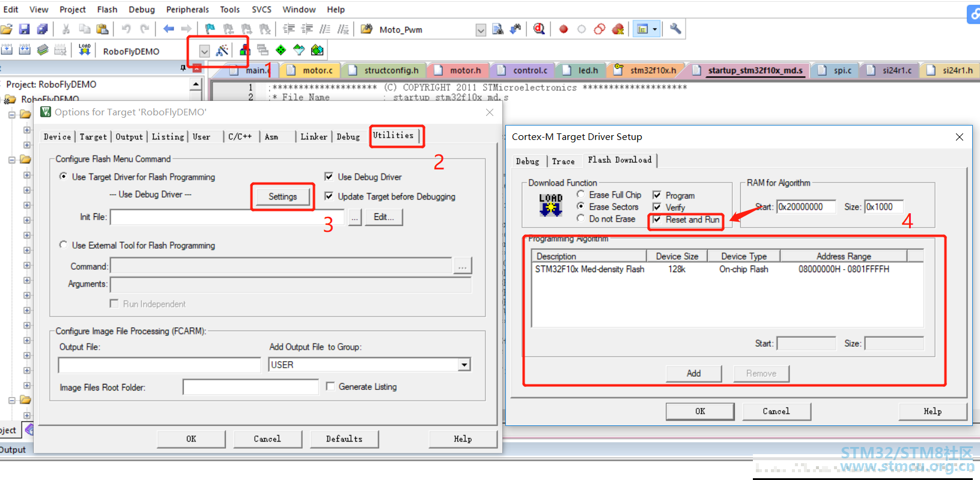Open Select Software Packs icon
980x480 pixels.
click(299, 50)
